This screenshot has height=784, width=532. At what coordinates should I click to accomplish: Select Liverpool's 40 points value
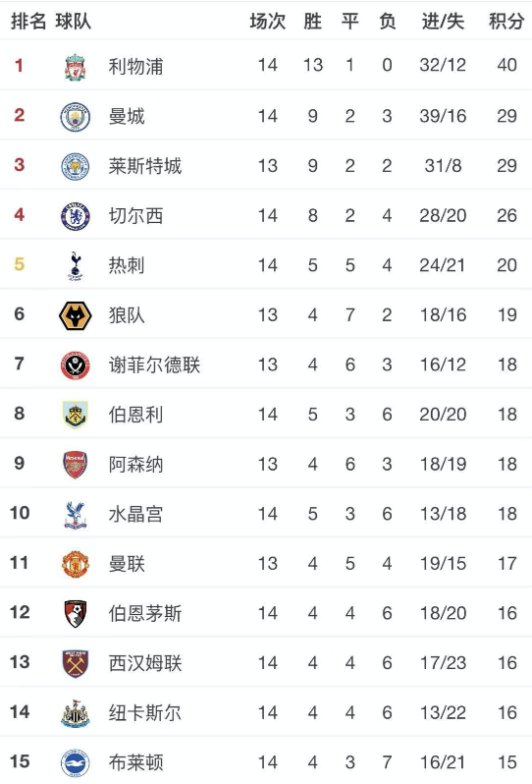[506, 65]
